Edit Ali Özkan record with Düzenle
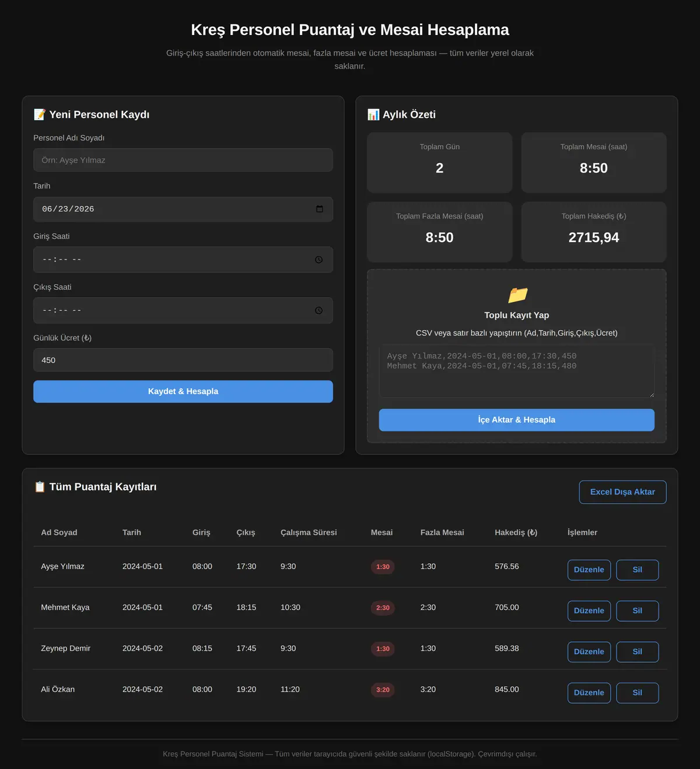Viewport: 700px width, 769px height. tap(589, 693)
